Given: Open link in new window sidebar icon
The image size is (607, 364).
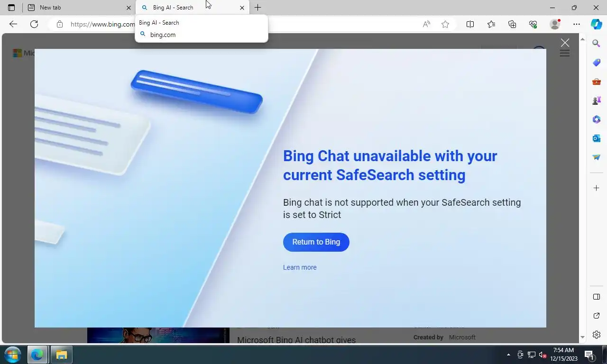Looking at the screenshot, I should 597,316.
